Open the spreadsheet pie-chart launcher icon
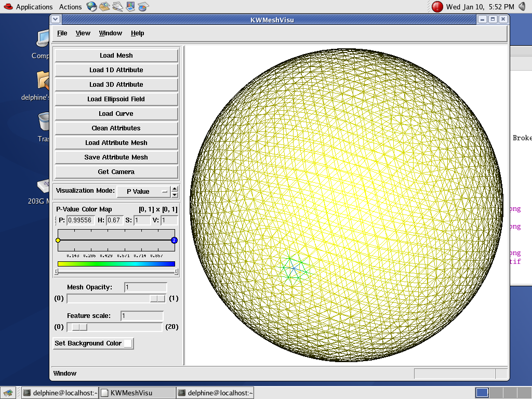The height and width of the screenshot is (399, 532). coord(144,7)
